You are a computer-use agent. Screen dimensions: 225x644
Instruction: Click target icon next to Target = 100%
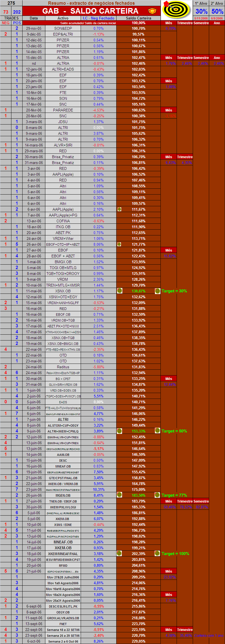point(157,553)
